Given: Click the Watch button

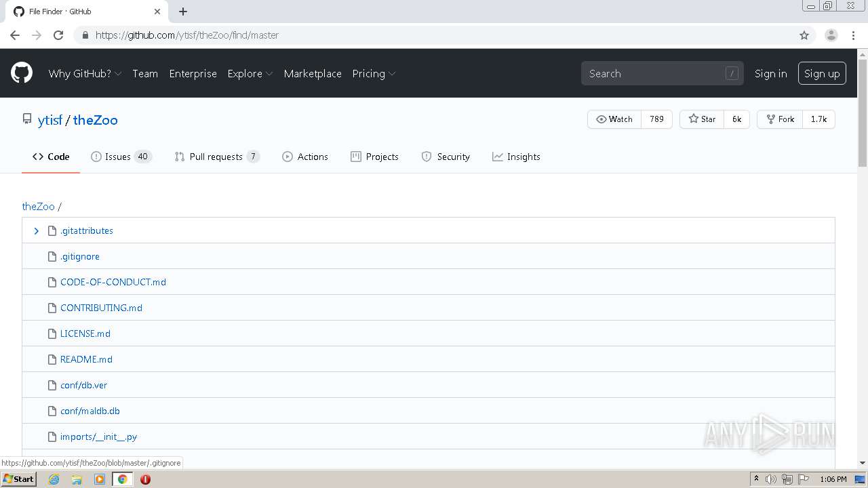Looking at the screenshot, I should pyautogui.click(x=614, y=119).
